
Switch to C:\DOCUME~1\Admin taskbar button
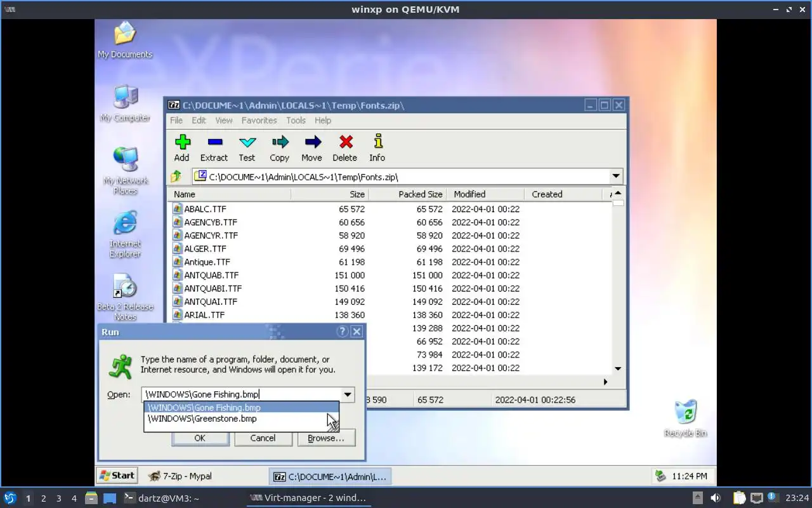[330, 476]
